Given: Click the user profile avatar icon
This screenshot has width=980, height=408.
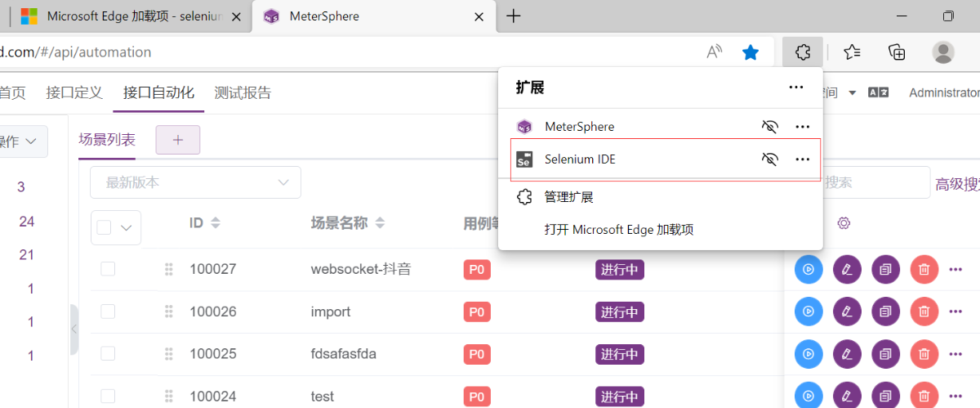Looking at the screenshot, I should (x=943, y=52).
